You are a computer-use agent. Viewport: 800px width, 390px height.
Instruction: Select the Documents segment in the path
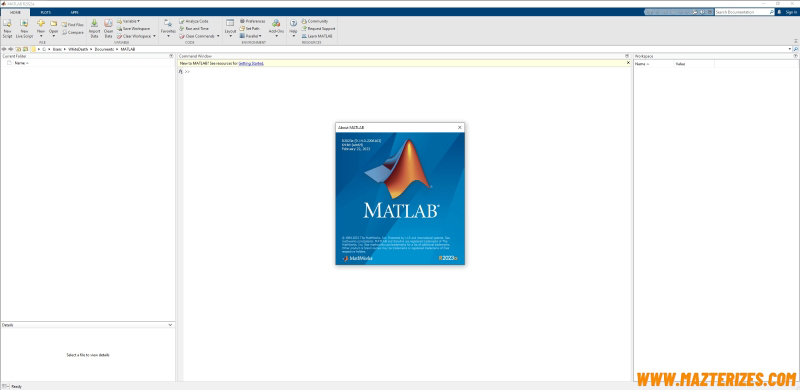point(104,49)
